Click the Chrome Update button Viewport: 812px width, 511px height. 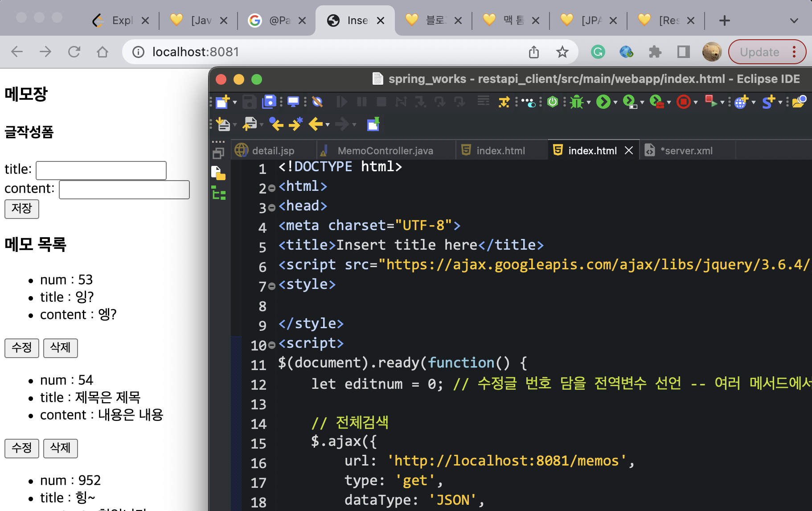tap(767, 52)
